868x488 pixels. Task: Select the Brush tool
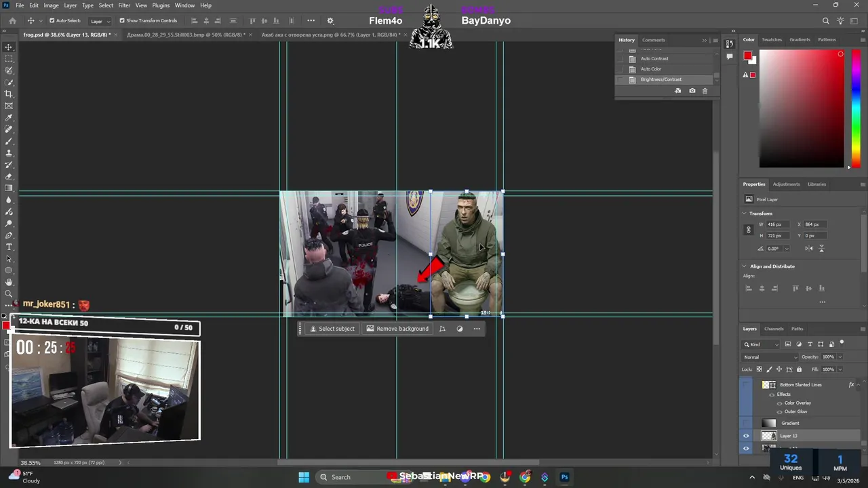point(9,142)
